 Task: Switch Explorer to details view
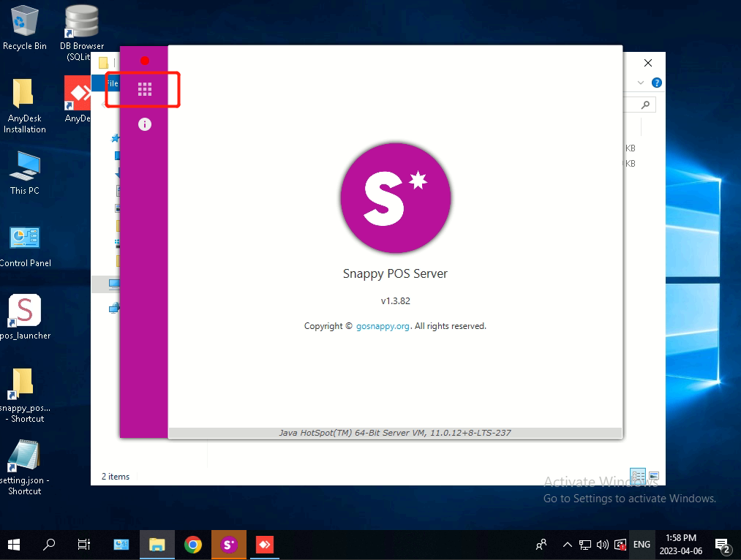(638, 476)
